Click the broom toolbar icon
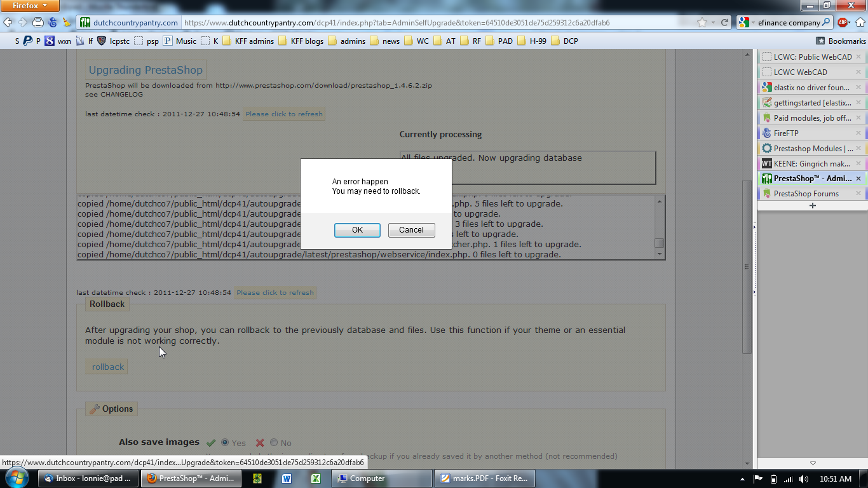 pyautogui.click(x=67, y=22)
